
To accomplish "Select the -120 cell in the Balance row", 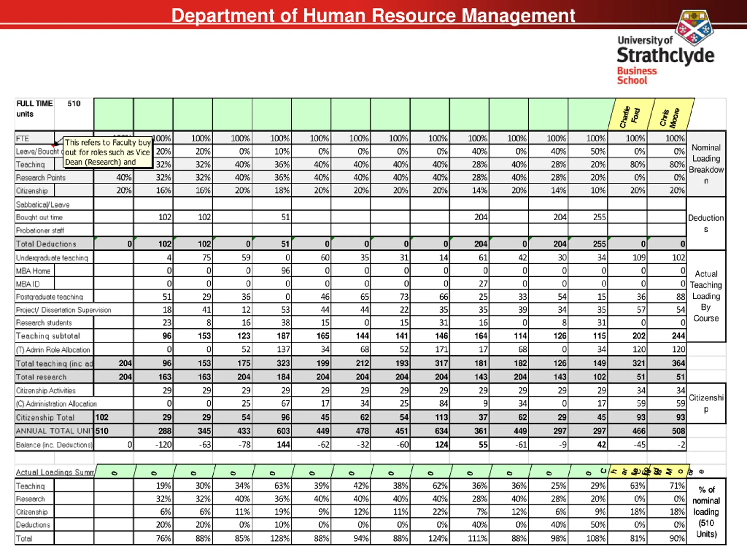I will (x=153, y=445).
